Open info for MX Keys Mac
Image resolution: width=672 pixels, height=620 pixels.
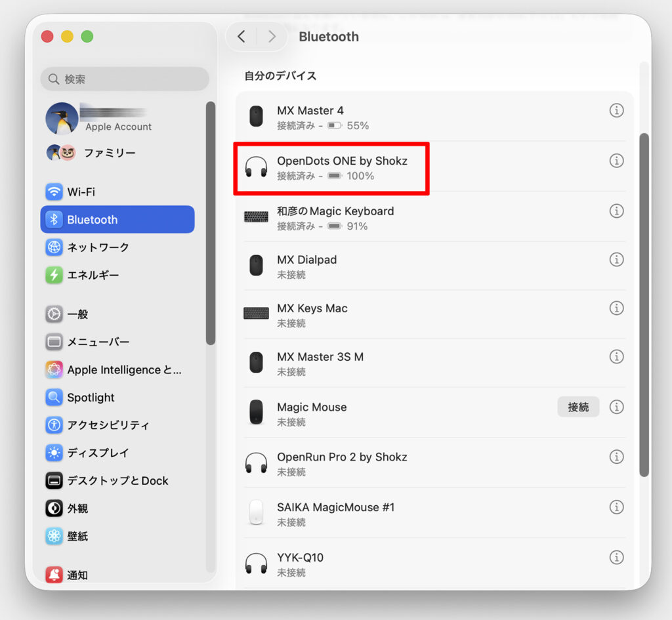click(x=616, y=308)
